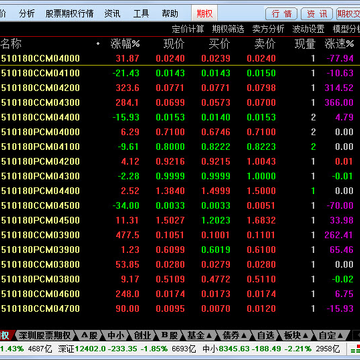This screenshot has width=360, height=360.
Task: Select the row 510180CCM03800
Action: coord(180,264)
